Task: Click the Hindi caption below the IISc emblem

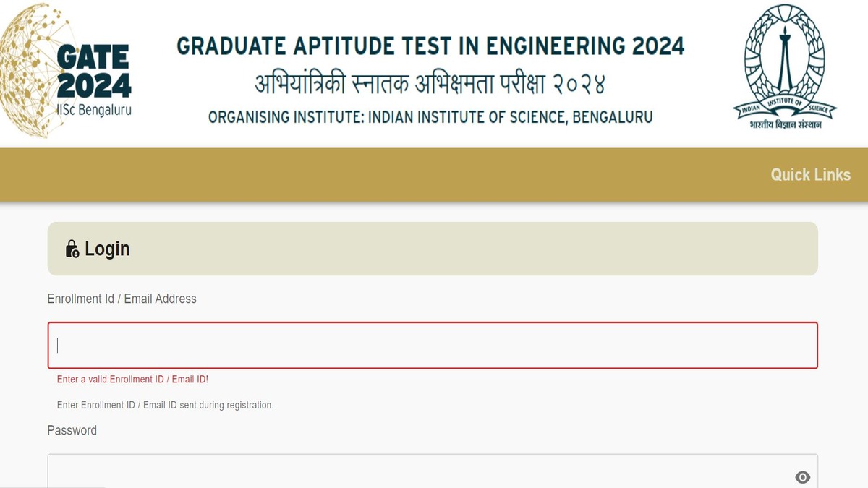Action: point(786,124)
